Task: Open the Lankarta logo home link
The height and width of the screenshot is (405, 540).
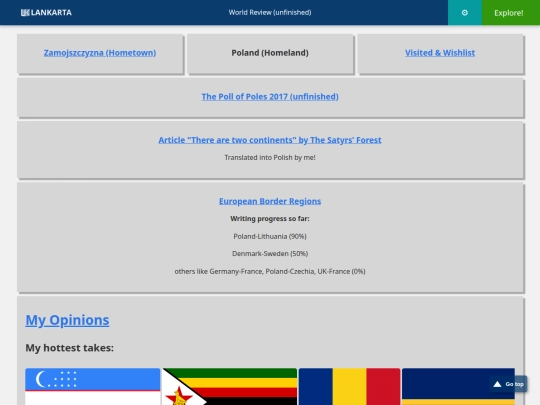Action: [46, 13]
